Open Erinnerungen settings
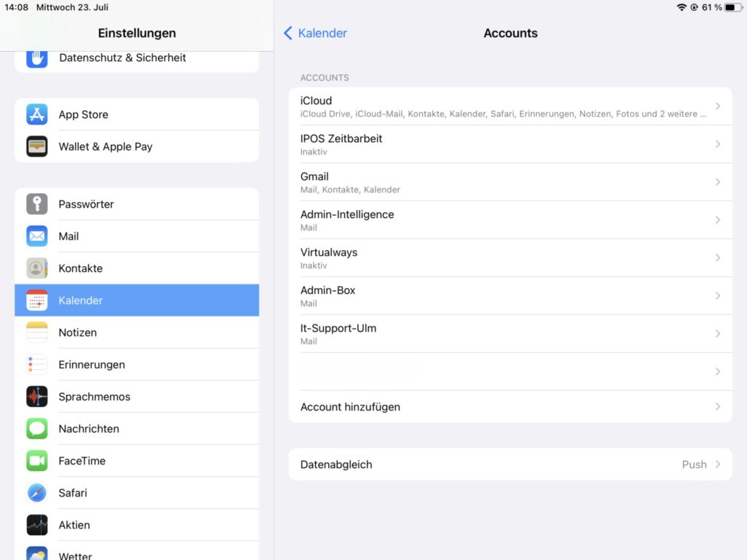This screenshot has height=560, width=747. (136, 365)
